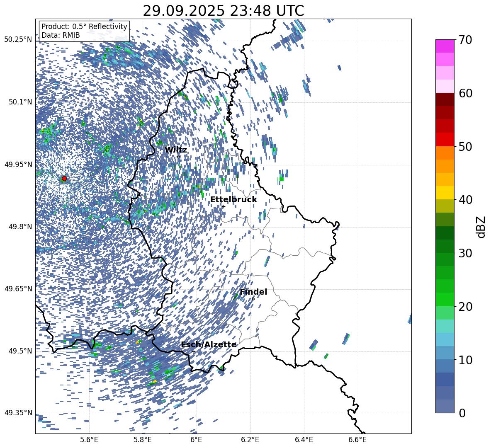Click the 30 value on colorbar
Image resolution: width=491 pixels, height=448 pixels.
(x=465, y=253)
